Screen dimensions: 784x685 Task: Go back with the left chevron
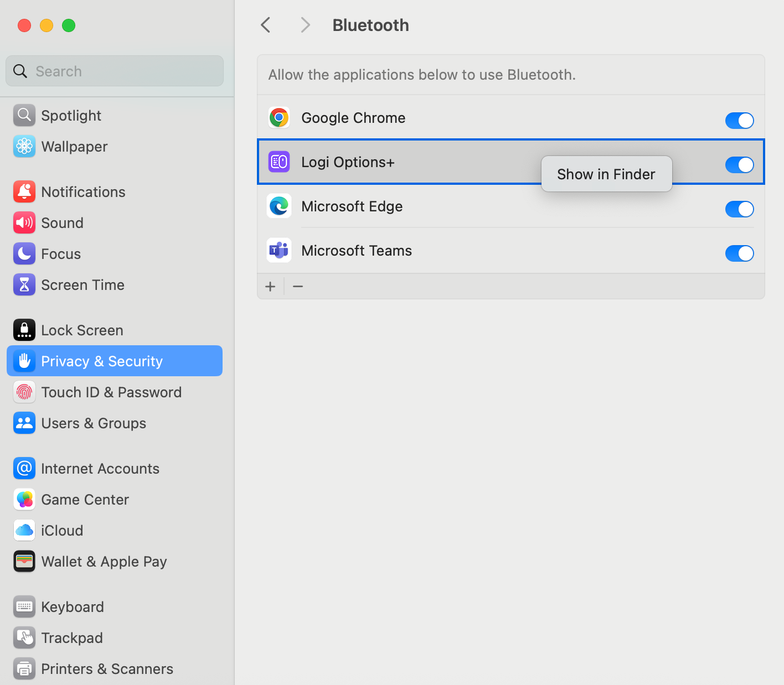266,25
